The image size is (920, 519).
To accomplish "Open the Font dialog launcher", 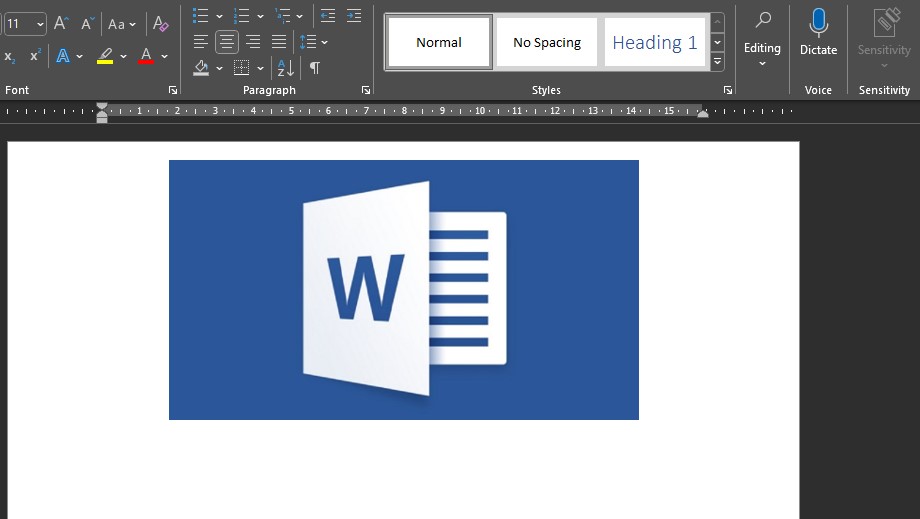I will coord(172,90).
